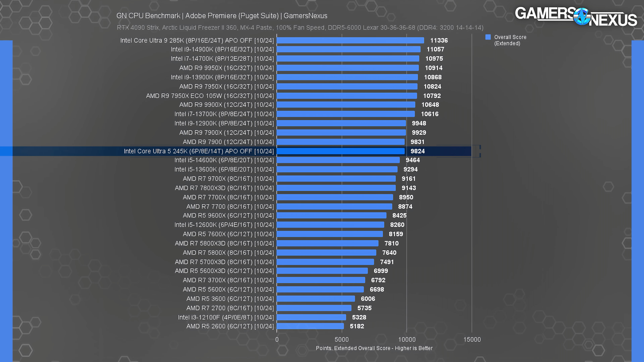Click the highlighted Core Ultra 5 245K bar
This screenshot has height=362, width=644.
point(341,151)
